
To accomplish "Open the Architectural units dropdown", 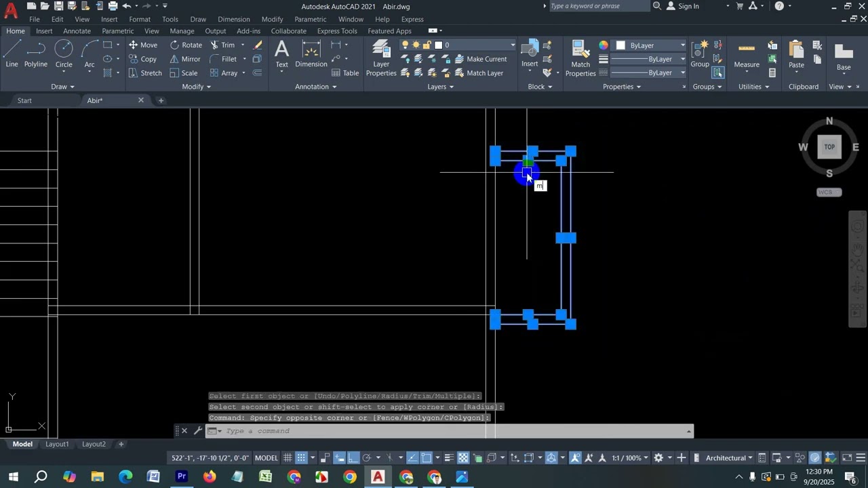I will [x=729, y=458].
